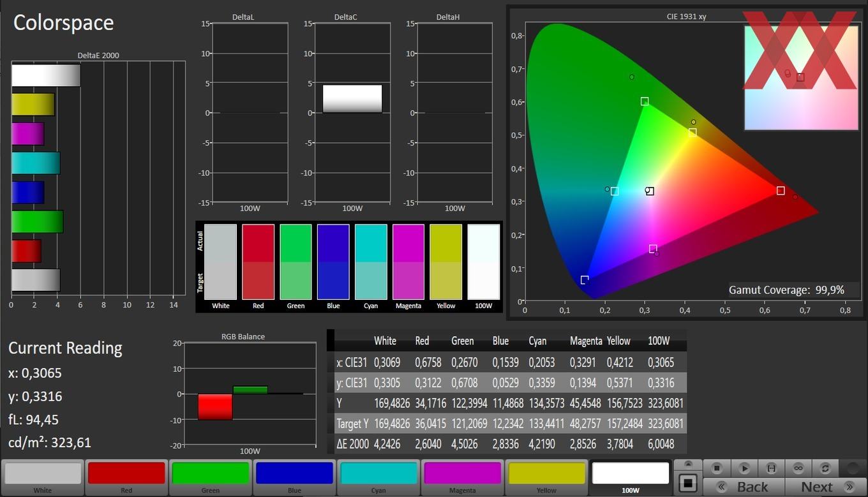Select the Yellow swatch in bottom strip
The width and height of the screenshot is (868, 497).
[x=546, y=477]
